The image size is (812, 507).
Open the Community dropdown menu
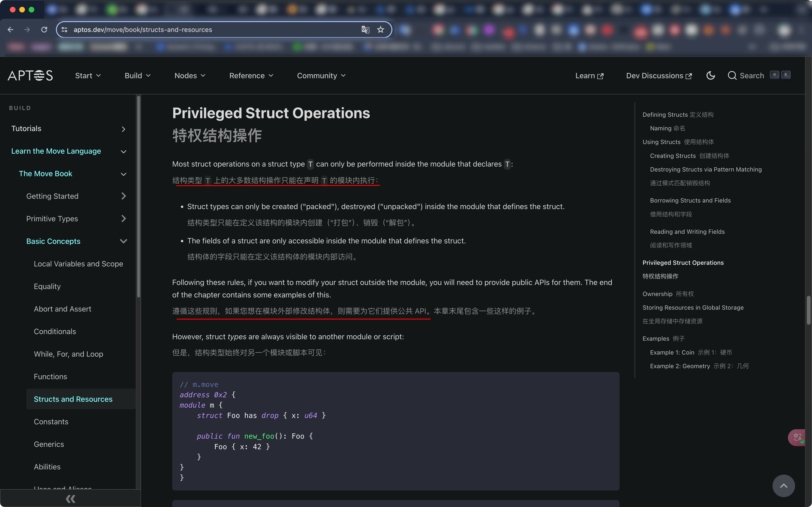[x=321, y=75]
